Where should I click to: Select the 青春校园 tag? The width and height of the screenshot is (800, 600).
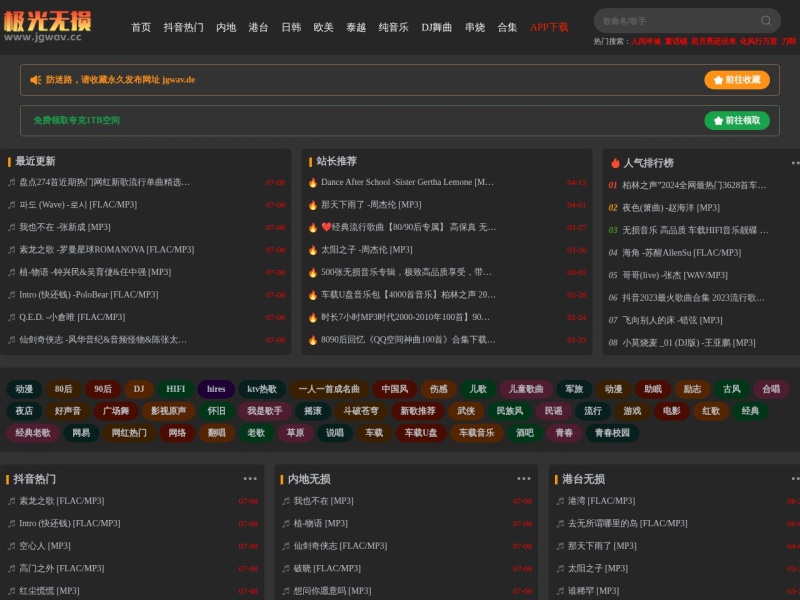click(x=612, y=433)
